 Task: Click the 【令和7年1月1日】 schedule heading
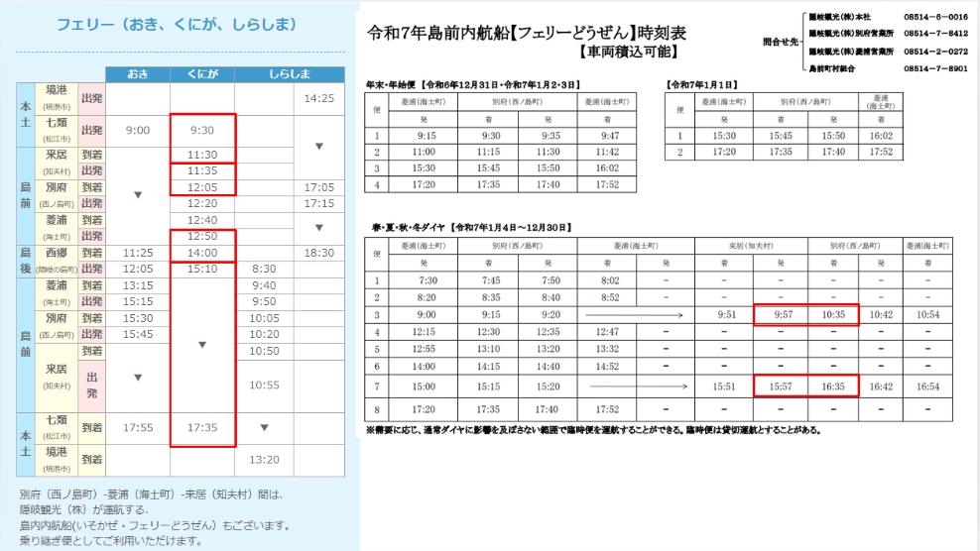pos(702,84)
